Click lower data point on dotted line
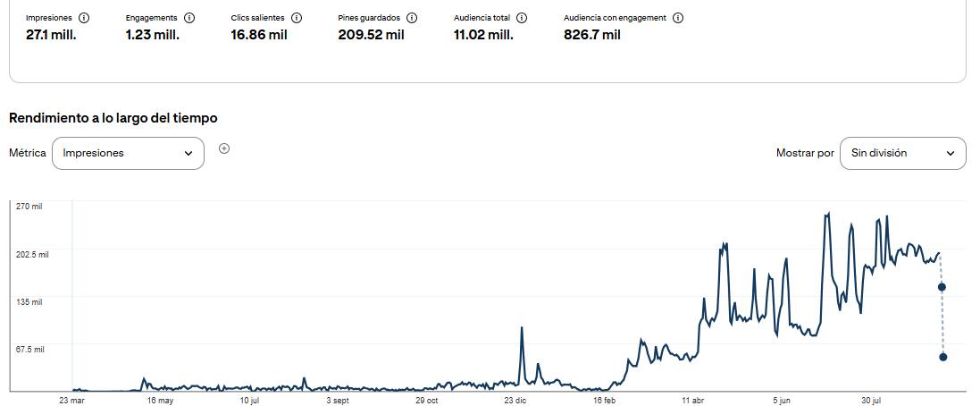 tap(943, 357)
